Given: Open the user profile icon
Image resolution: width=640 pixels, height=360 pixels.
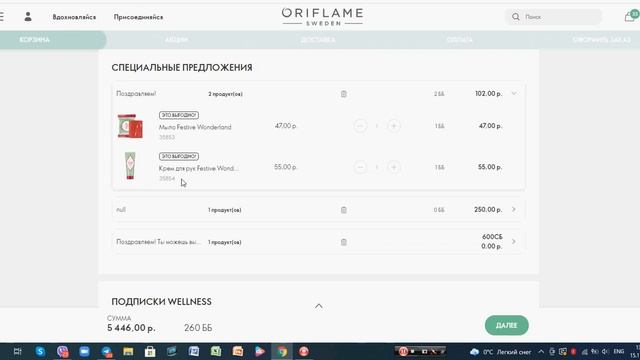Looking at the screenshot, I should point(28,17).
